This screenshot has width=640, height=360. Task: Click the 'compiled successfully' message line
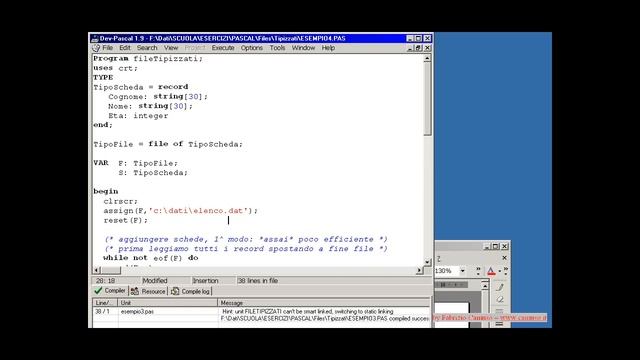[325, 318]
